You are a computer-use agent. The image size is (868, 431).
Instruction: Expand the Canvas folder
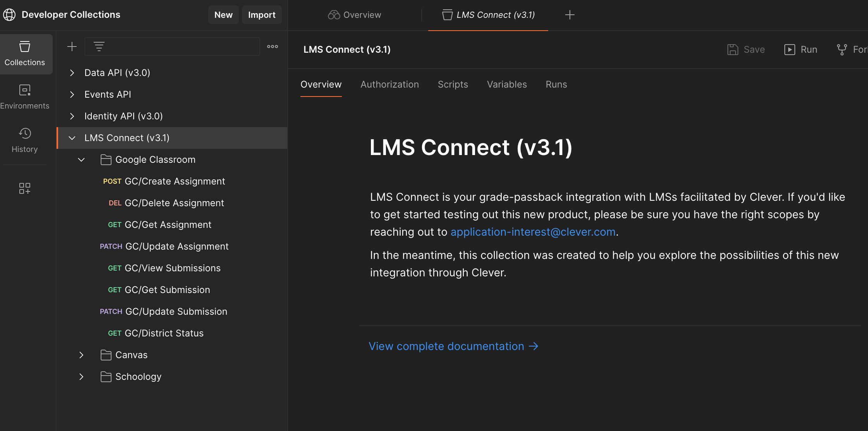(81, 355)
